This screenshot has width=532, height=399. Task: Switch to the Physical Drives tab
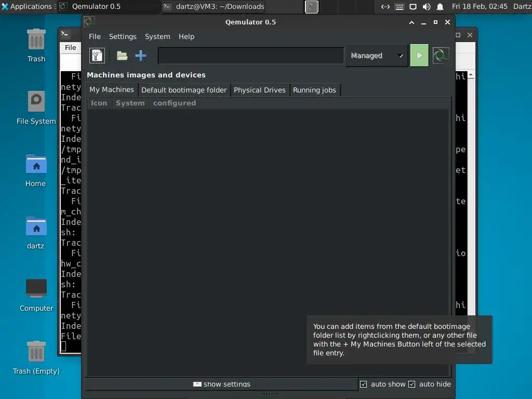point(260,90)
